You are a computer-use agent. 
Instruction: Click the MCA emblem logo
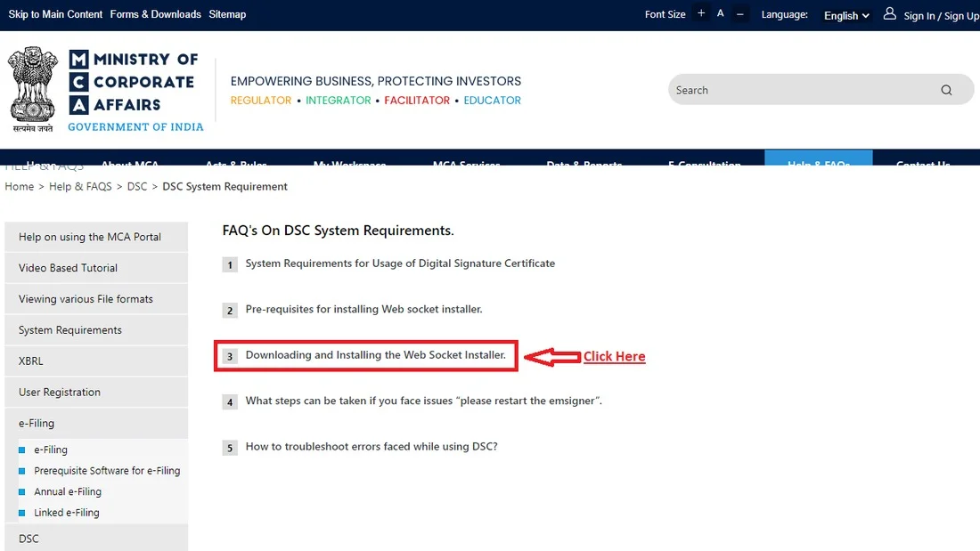pyautogui.click(x=32, y=89)
